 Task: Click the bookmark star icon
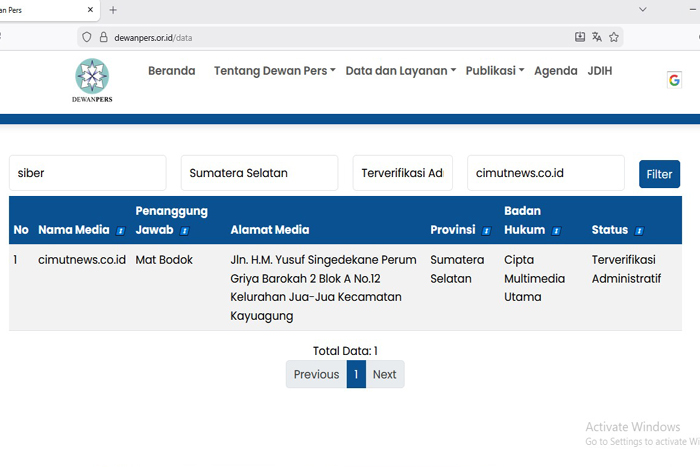click(x=614, y=37)
